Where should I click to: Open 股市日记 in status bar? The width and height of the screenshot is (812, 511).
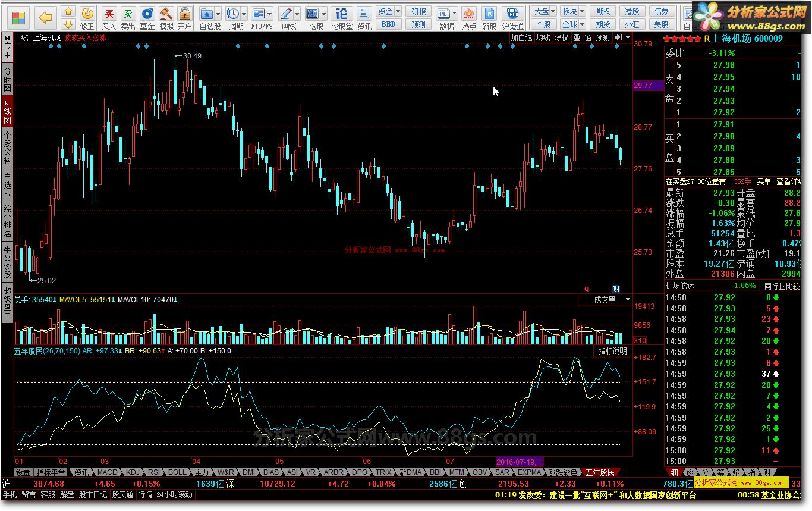point(93,494)
